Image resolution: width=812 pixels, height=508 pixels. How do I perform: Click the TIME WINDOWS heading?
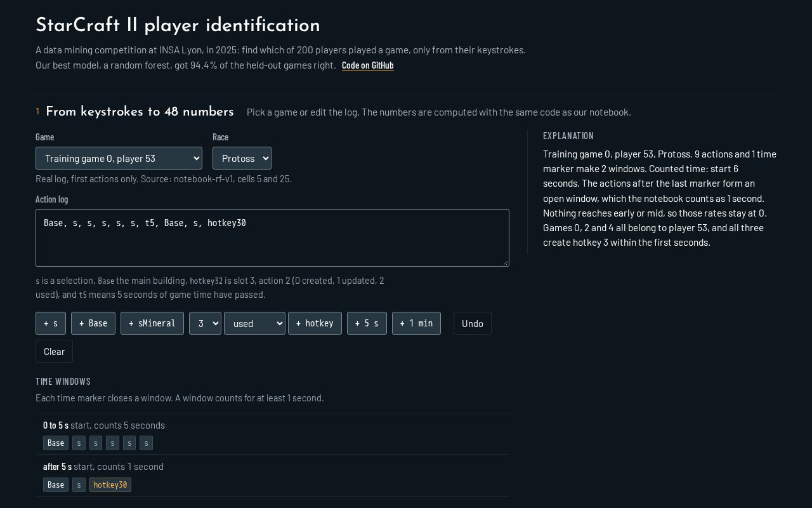pos(63,381)
